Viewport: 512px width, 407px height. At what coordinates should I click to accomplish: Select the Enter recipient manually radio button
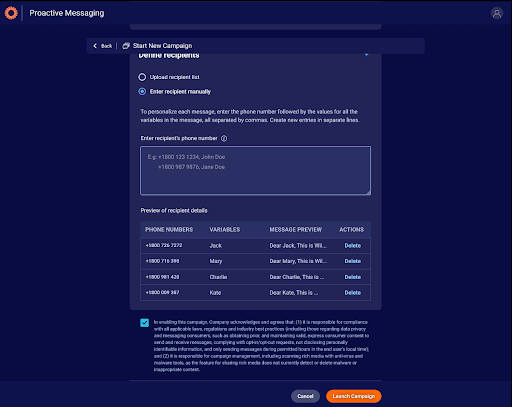(142, 91)
